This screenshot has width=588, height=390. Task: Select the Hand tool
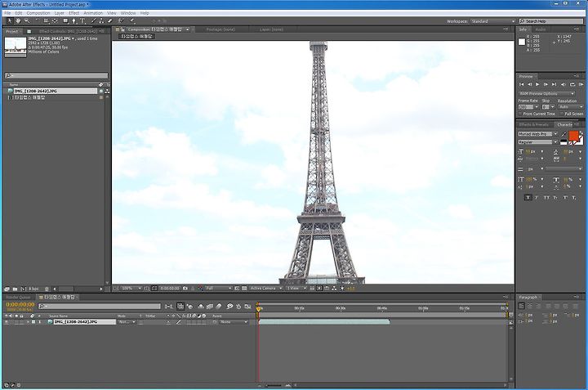click(18, 21)
